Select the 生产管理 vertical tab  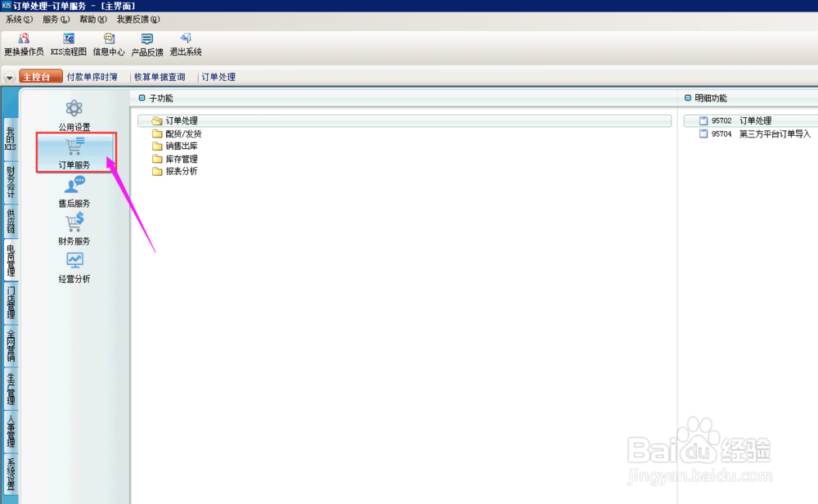pos(11,389)
